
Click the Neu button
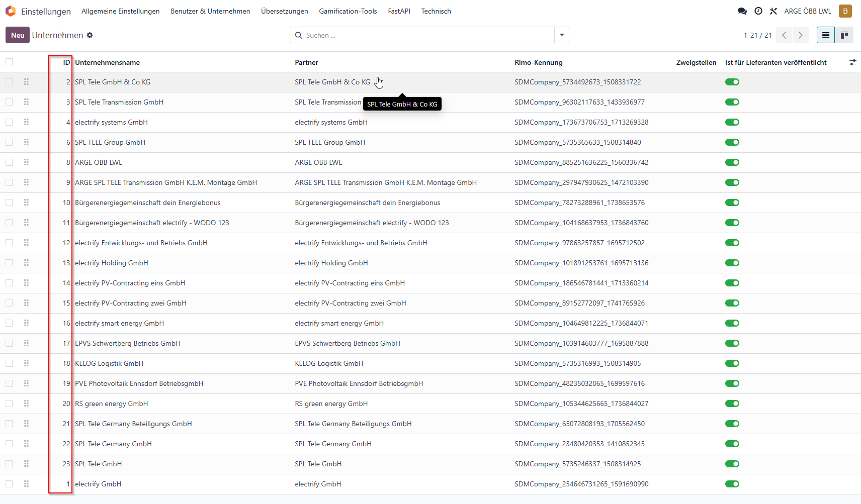coord(18,35)
